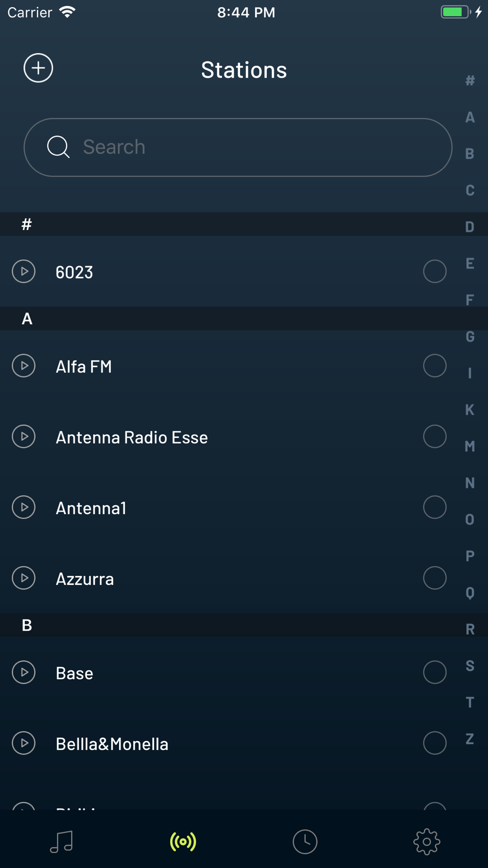
Task: Play the Alfa FM station
Action: [23, 366]
